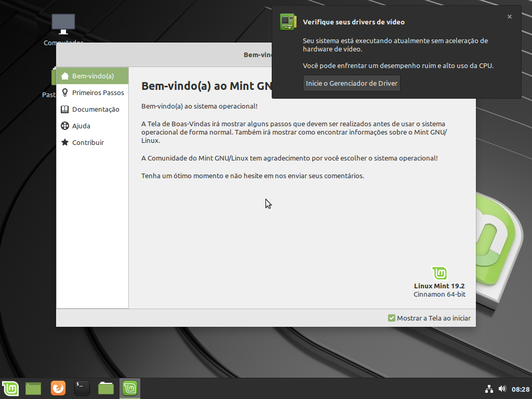Go to the Ajuda section
This screenshot has width=532, height=399.
point(92,126)
